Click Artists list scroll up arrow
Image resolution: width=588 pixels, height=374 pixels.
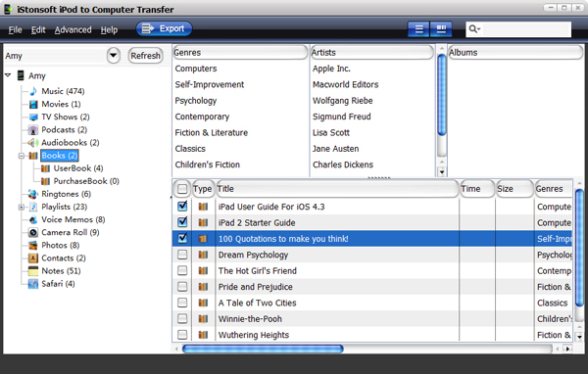tap(442, 49)
